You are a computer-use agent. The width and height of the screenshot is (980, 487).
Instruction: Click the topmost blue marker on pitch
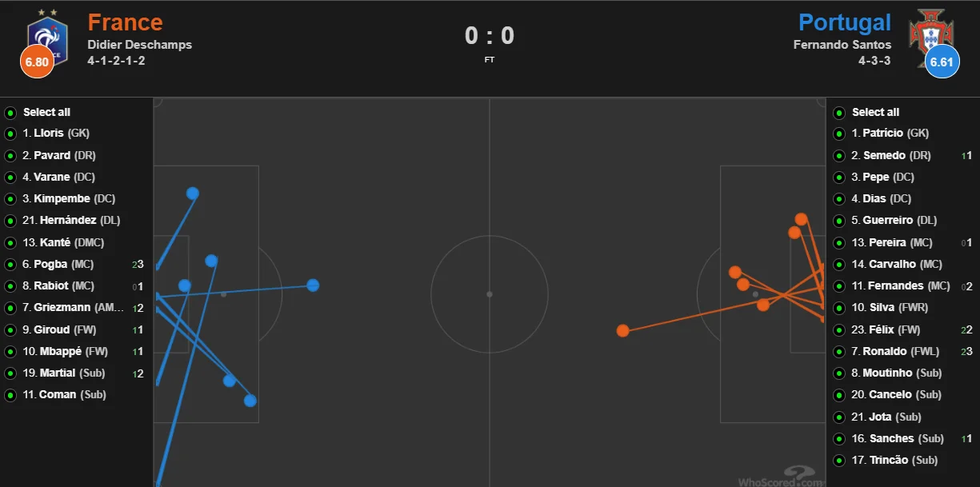(193, 194)
